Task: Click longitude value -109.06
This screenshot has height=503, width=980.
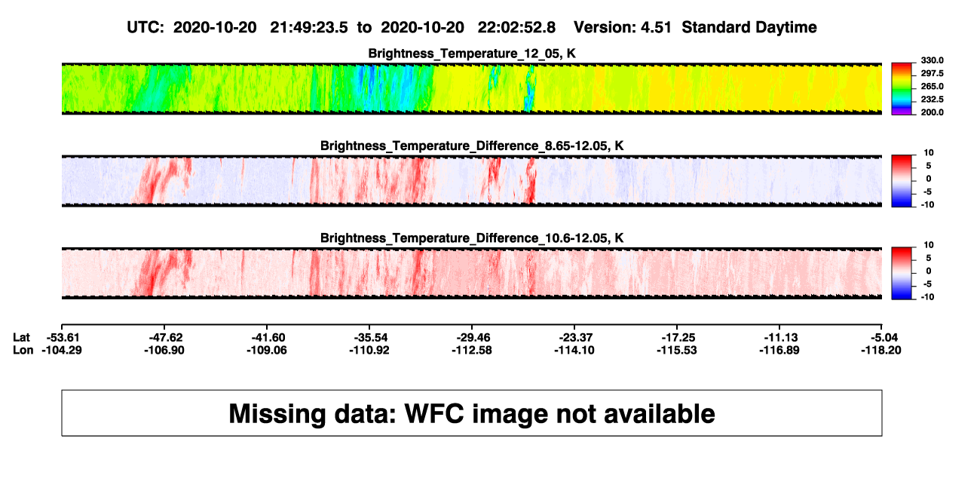Action: (267, 350)
